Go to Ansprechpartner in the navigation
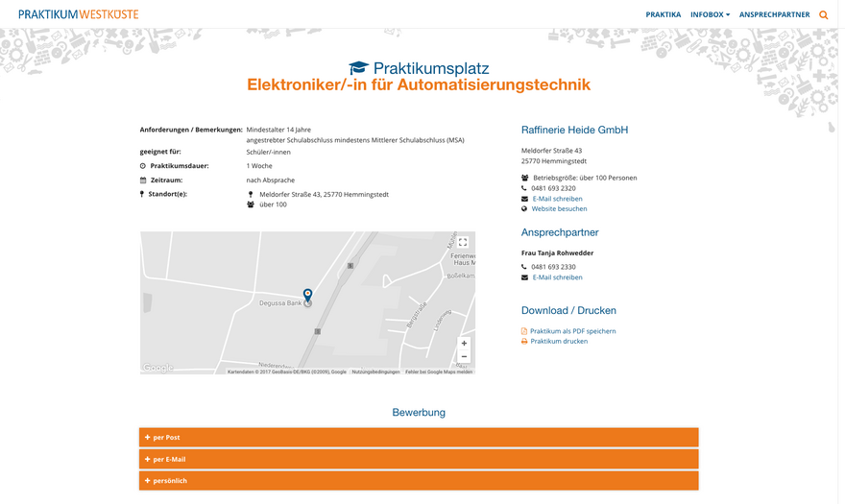This screenshot has width=845, height=504. tap(774, 14)
